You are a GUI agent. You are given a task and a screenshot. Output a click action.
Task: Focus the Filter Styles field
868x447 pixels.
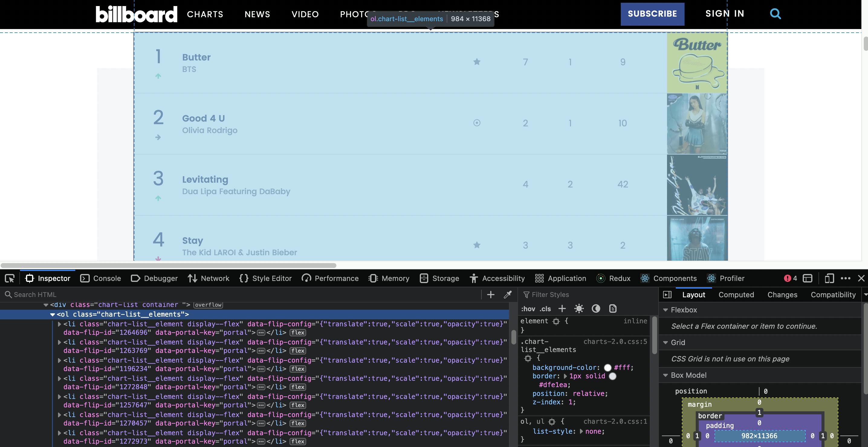[588, 295]
